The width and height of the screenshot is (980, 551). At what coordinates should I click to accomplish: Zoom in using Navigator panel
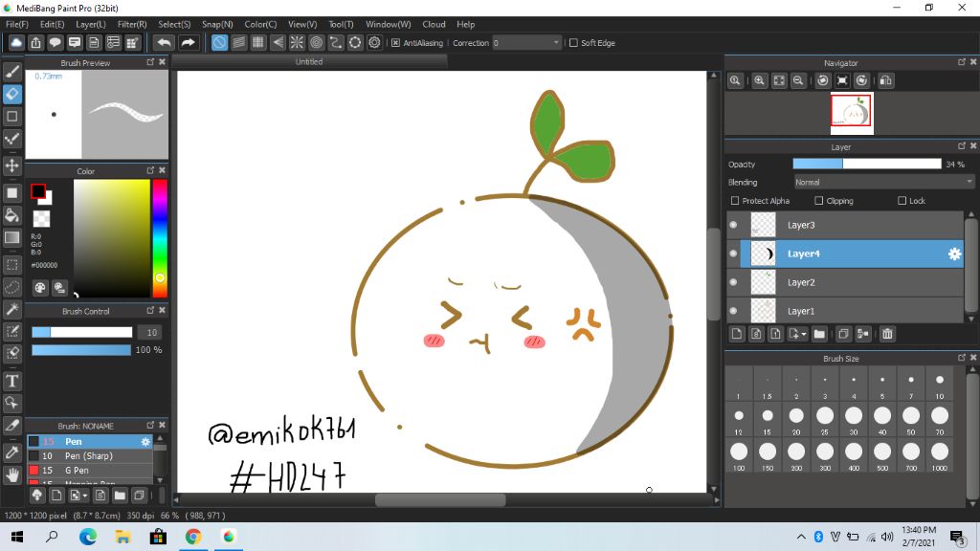pyautogui.click(x=759, y=80)
